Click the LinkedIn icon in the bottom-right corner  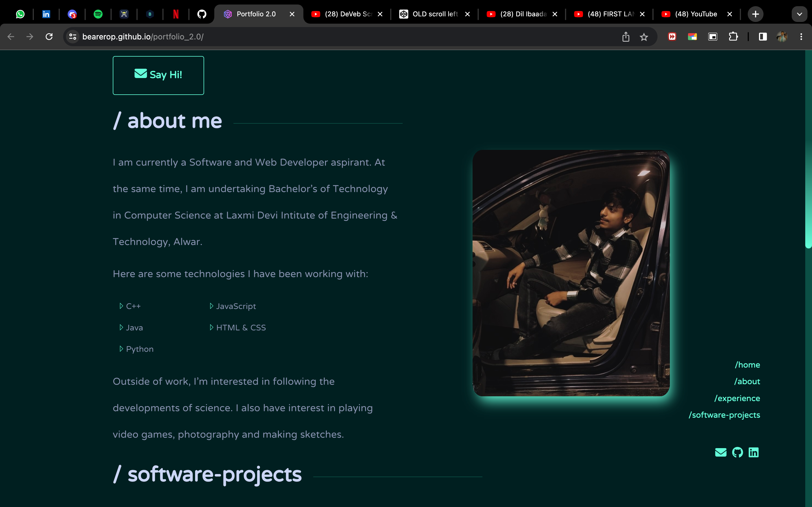[x=754, y=452]
